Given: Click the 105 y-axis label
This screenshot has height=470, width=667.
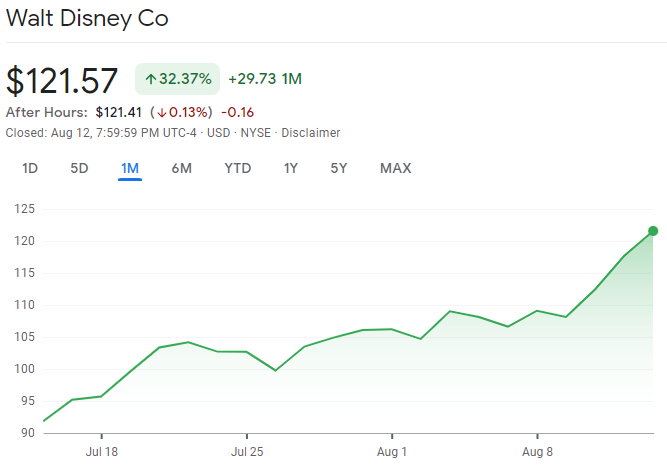Looking at the screenshot, I should (24, 337).
